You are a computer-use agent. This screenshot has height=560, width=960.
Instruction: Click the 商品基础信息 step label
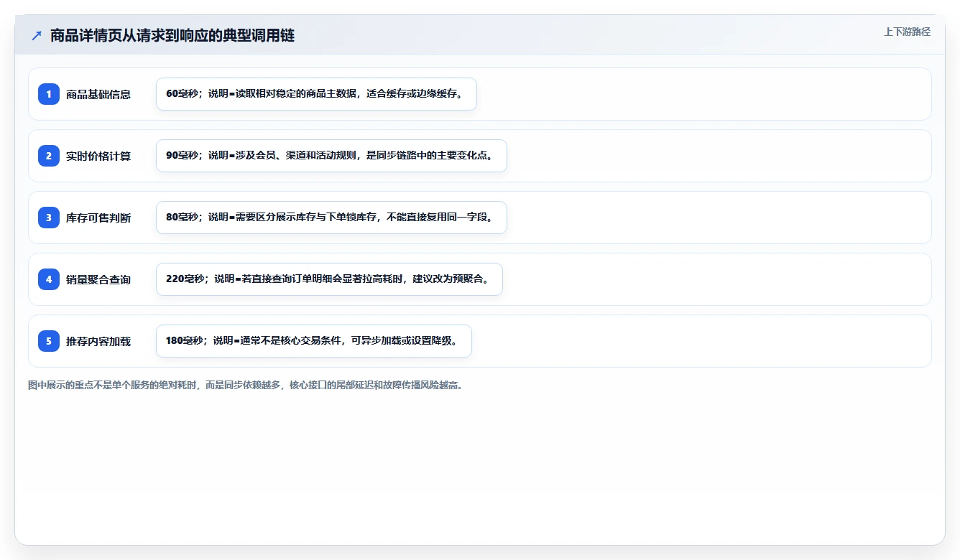click(x=98, y=94)
